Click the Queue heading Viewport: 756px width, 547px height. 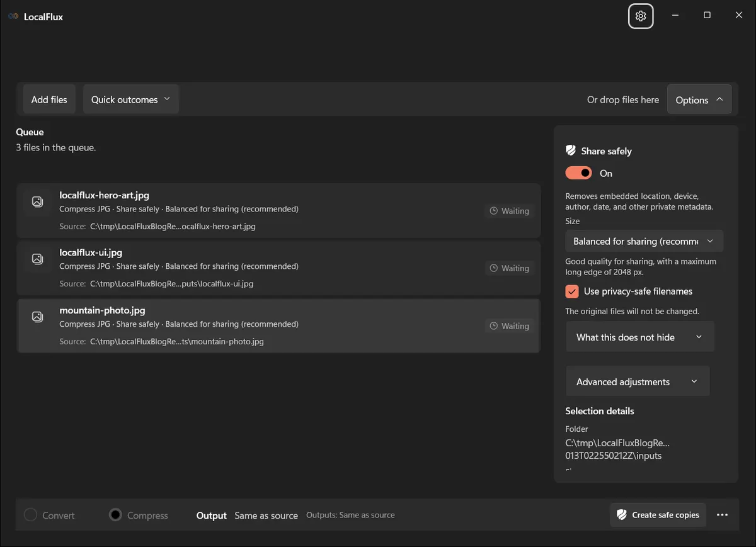coord(30,132)
